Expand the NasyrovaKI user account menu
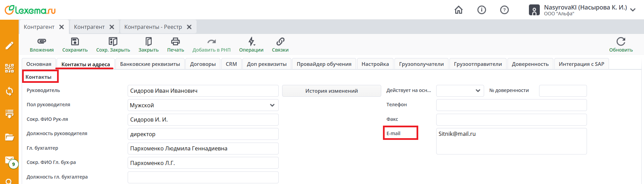 (633, 10)
